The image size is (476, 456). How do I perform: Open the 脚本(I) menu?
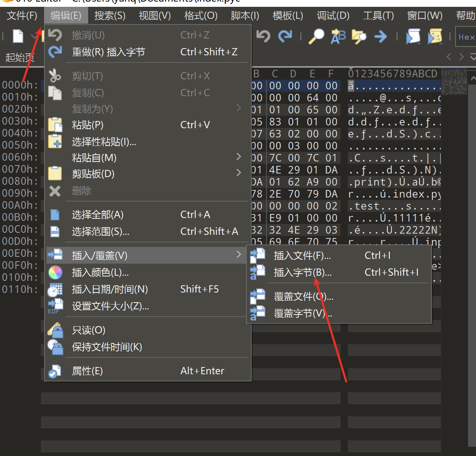(x=245, y=16)
